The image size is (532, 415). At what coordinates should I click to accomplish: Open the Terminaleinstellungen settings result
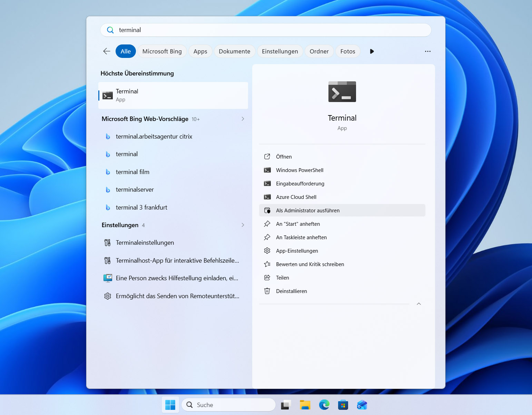point(173,243)
